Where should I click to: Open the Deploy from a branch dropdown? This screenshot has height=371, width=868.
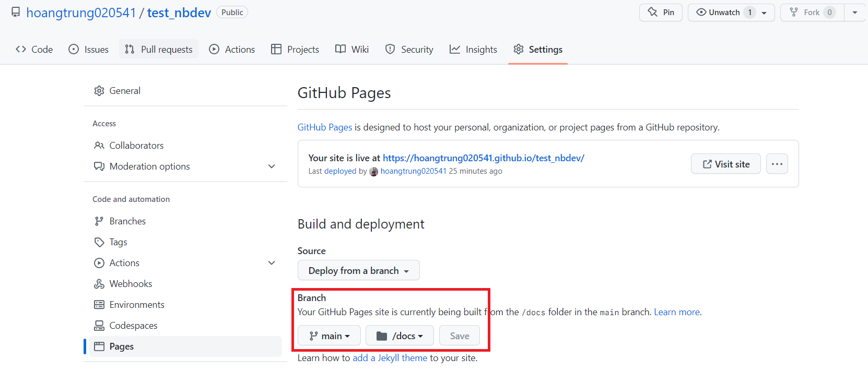tap(359, 270)
